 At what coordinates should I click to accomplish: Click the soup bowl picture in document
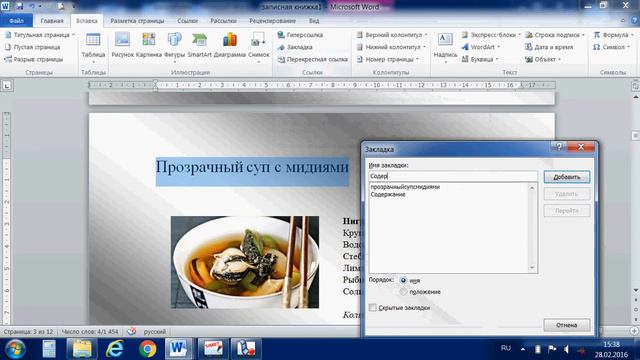245,262
